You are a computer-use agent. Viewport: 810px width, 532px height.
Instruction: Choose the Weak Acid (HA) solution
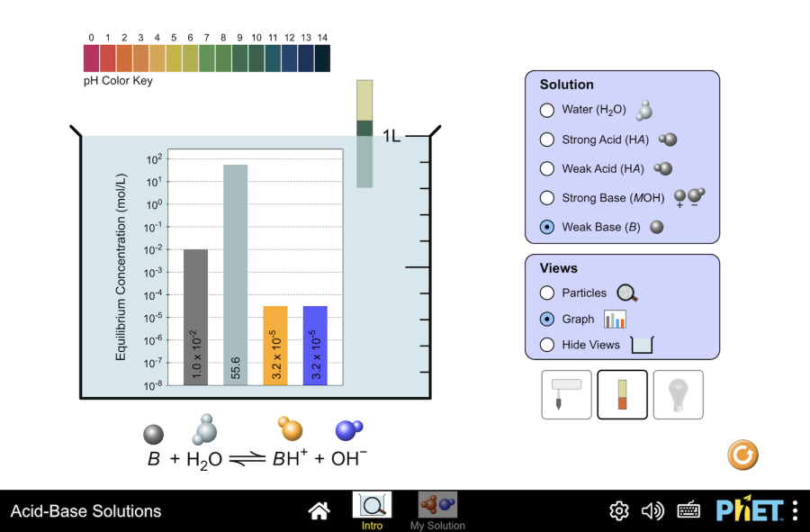547,168
